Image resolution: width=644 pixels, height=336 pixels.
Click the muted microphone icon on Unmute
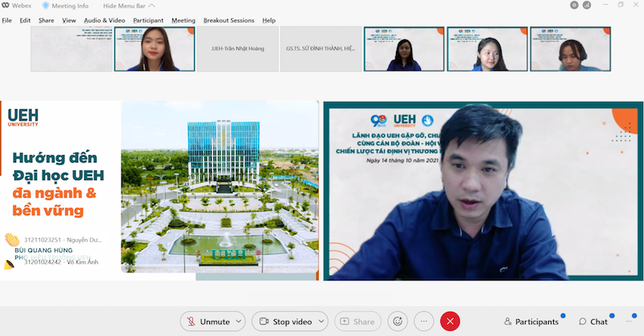[191, 322]
